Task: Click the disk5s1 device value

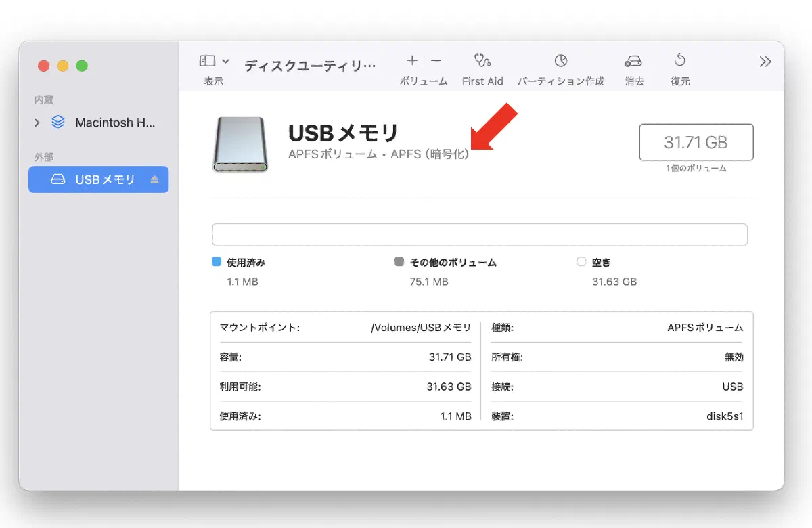Action: point(724,416)
